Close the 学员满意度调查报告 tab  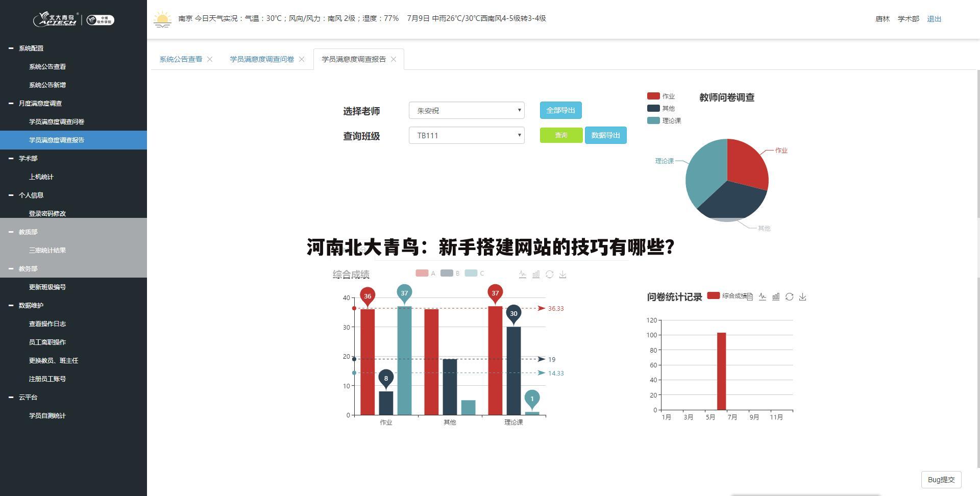394,59
